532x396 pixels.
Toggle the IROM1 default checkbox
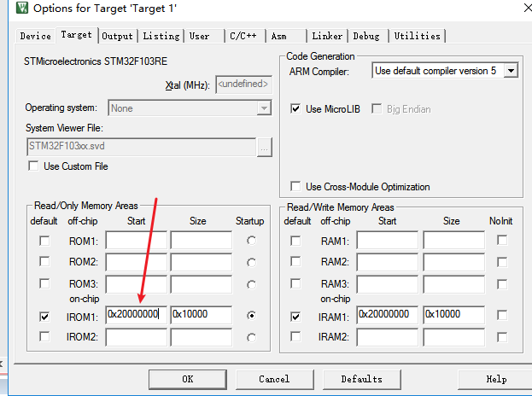[44, 317]
